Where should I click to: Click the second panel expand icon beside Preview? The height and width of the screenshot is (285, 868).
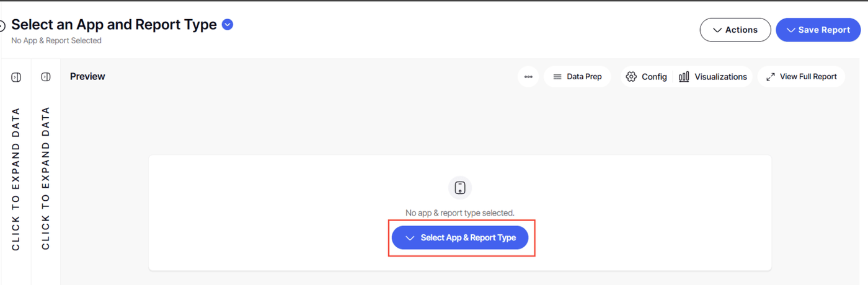coord(45,77)
